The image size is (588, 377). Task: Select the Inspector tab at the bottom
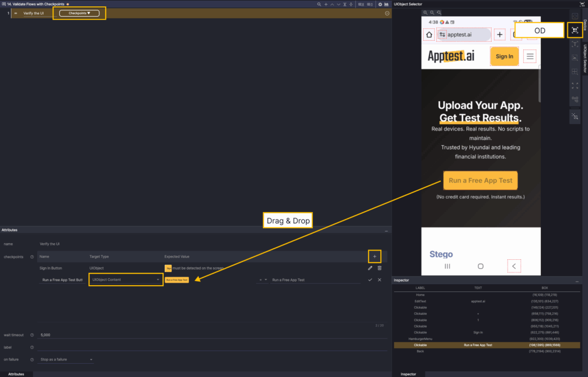point(408,374)
